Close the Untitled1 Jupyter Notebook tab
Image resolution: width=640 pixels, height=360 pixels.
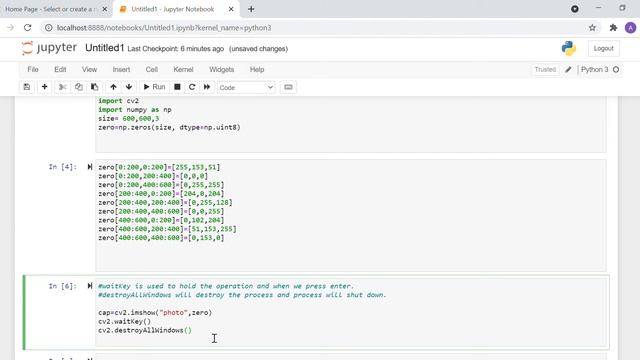click(x=231, y=9)
